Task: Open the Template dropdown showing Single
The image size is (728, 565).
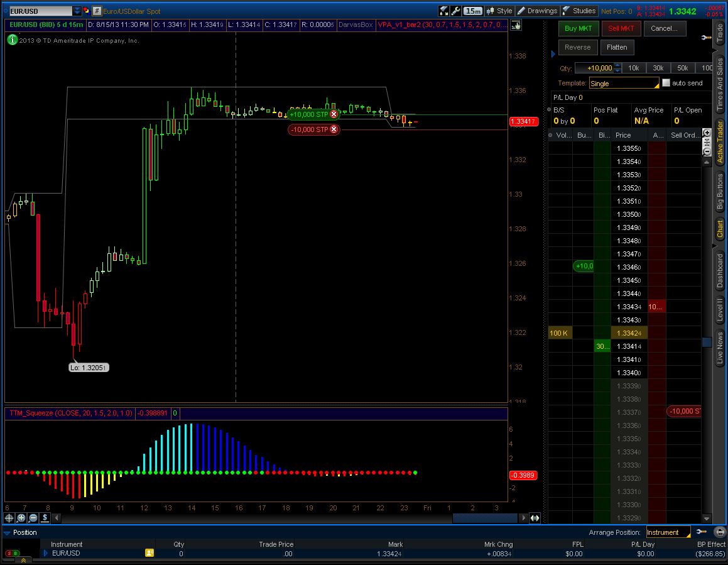Action: 624,84
